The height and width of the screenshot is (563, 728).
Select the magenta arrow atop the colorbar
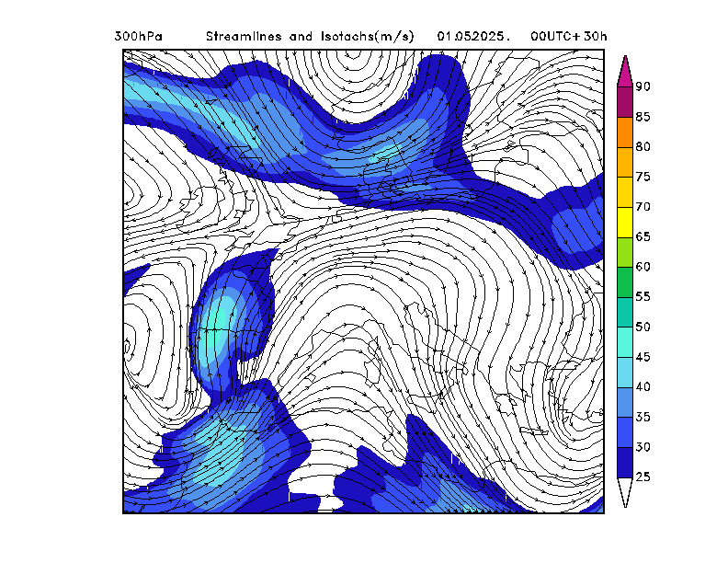coord(625,75)
